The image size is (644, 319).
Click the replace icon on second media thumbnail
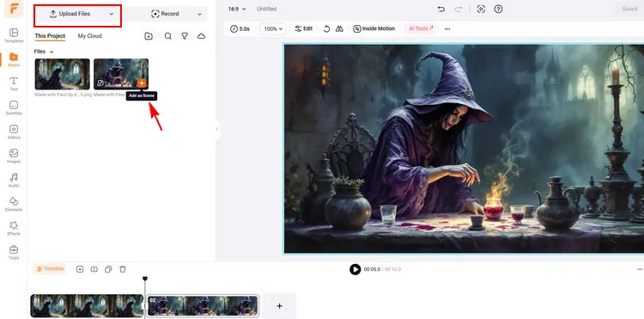(100, 83)
